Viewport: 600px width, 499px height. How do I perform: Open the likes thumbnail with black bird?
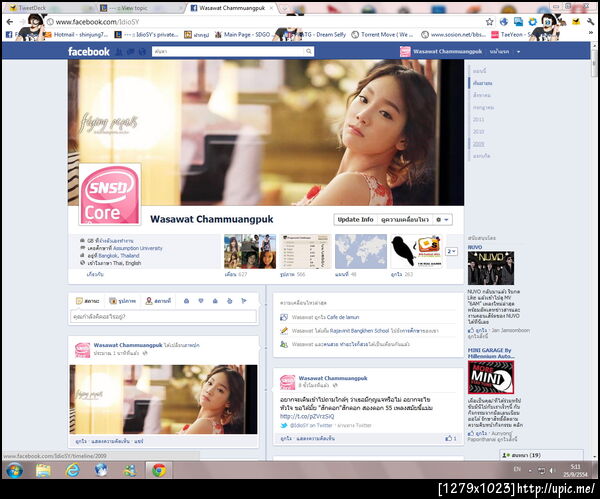(x=416, y=251)
